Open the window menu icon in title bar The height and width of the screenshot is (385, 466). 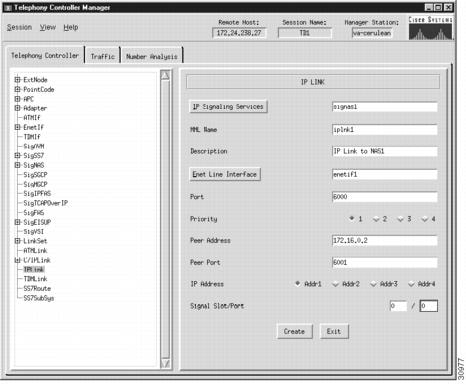tap(9, 8)
